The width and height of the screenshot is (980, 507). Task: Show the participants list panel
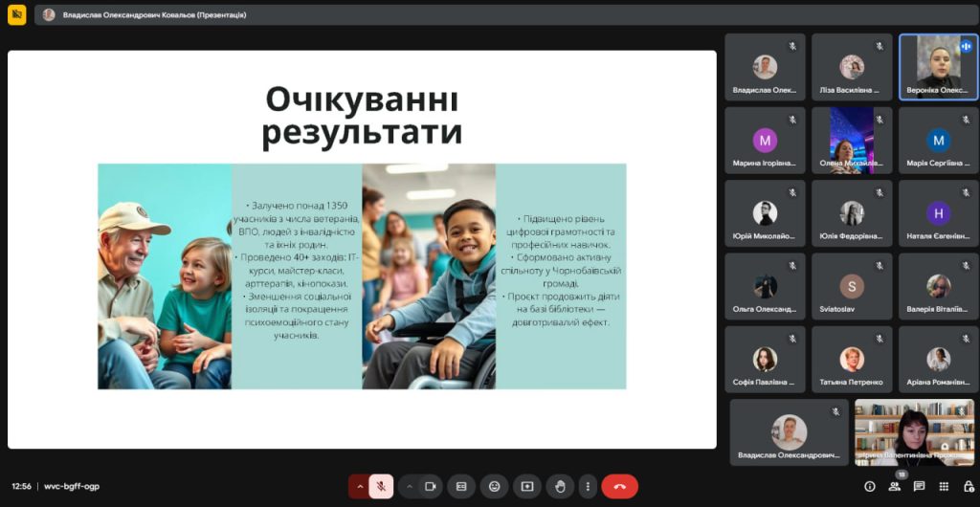894,486
